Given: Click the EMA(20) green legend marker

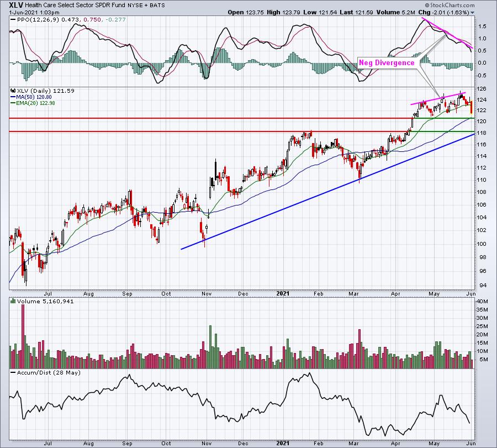Looking at the screenshot, I should (x=13, y=103).
